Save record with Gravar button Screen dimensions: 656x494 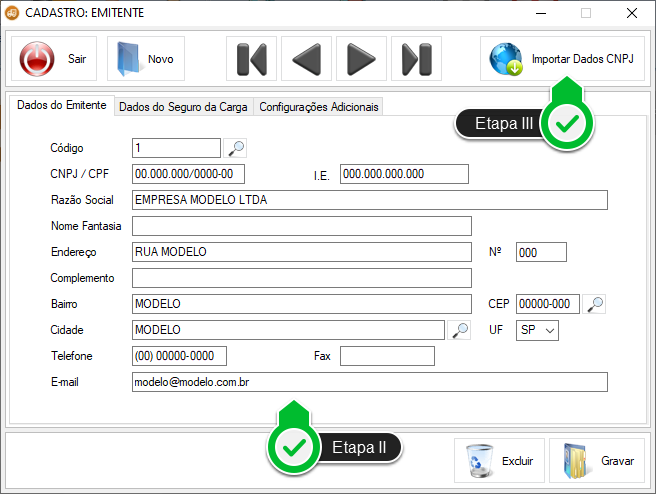pyautogui.click(x=597, y=461)
